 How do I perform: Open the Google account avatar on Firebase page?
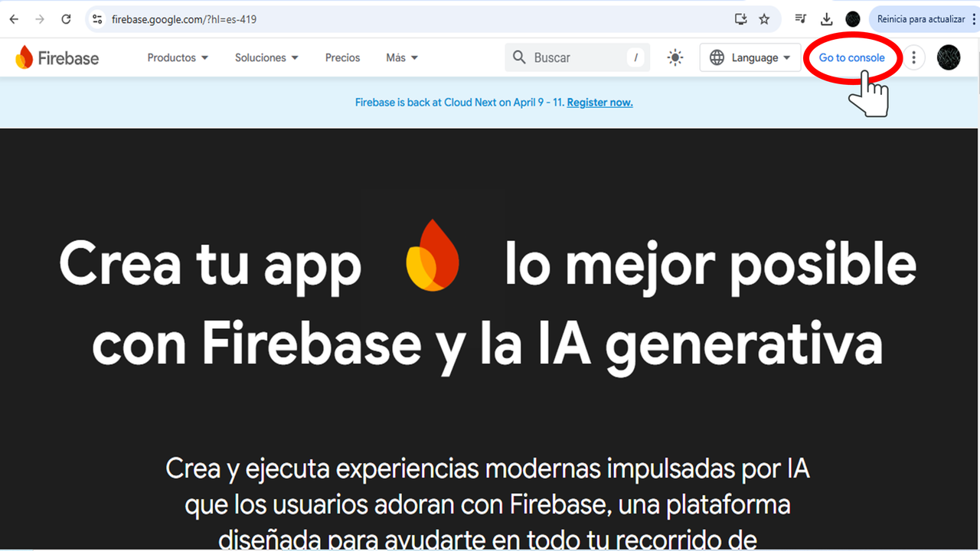click(x=949, y=57)
